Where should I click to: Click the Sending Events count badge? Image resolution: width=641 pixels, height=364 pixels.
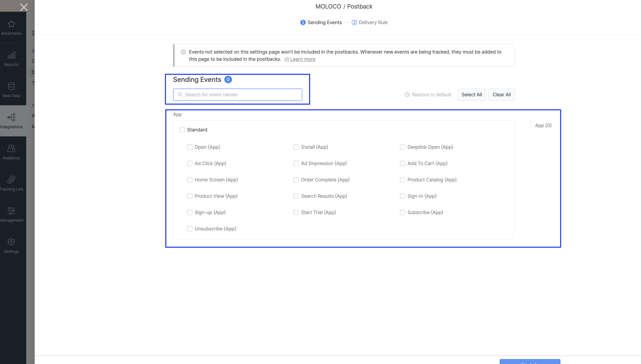[x=228, y=79]
